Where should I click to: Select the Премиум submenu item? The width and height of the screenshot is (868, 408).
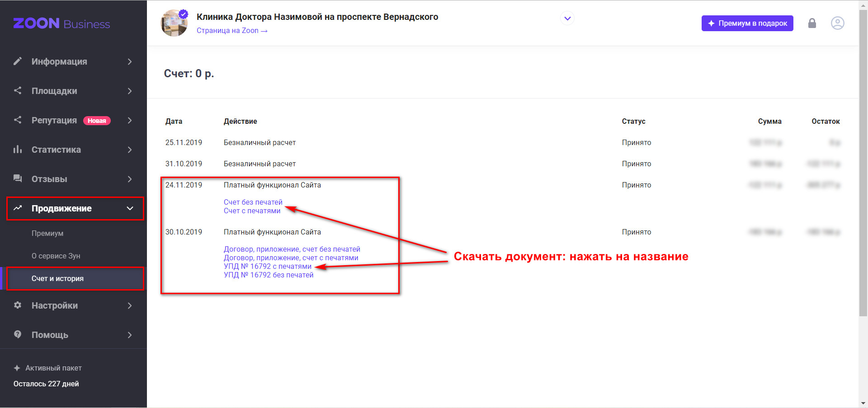point(47,233)
